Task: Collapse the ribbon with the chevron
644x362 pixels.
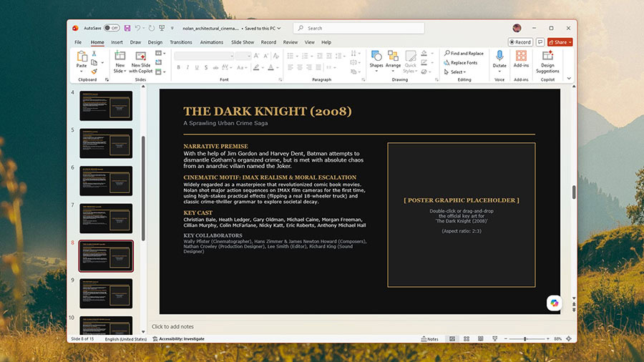Action: coord(569,79)
